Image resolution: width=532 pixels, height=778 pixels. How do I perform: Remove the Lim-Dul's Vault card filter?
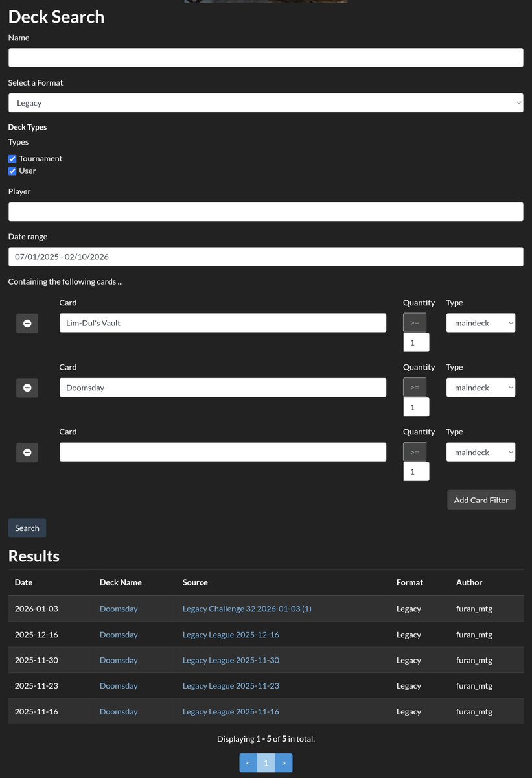[27, 323]
